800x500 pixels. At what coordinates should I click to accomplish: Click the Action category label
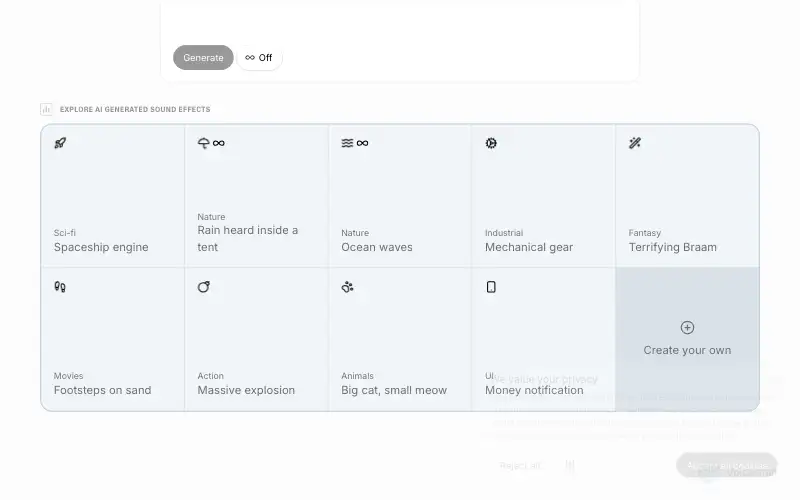(210, 376)
